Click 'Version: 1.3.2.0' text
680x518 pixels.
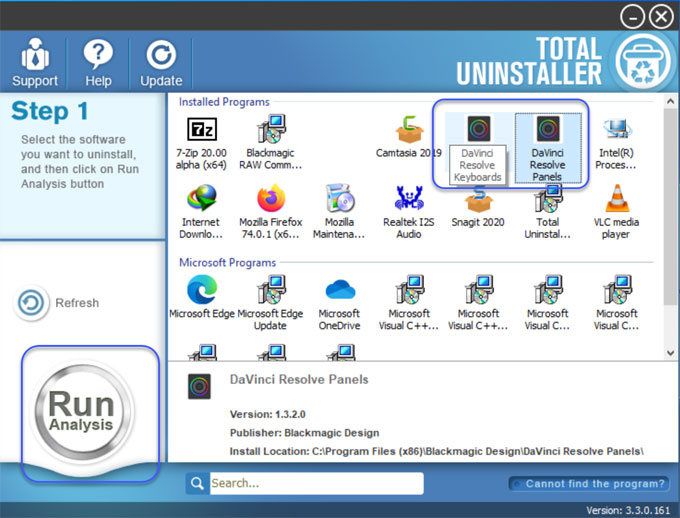click(x=268, y=414)
